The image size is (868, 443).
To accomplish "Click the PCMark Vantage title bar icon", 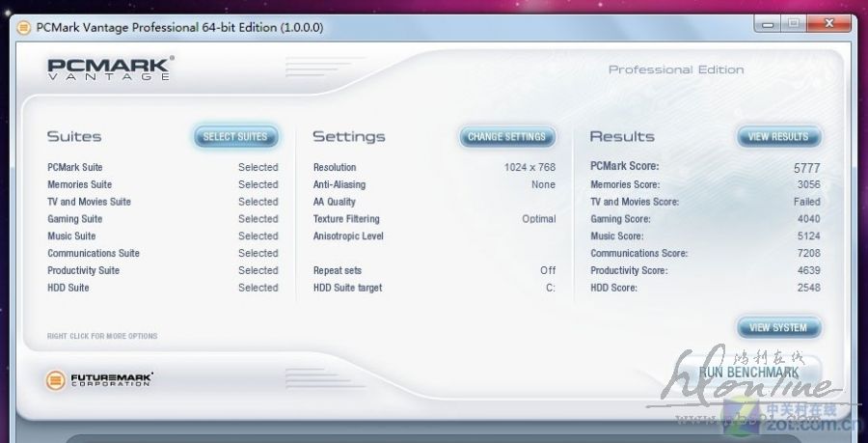I will (24, 27).
